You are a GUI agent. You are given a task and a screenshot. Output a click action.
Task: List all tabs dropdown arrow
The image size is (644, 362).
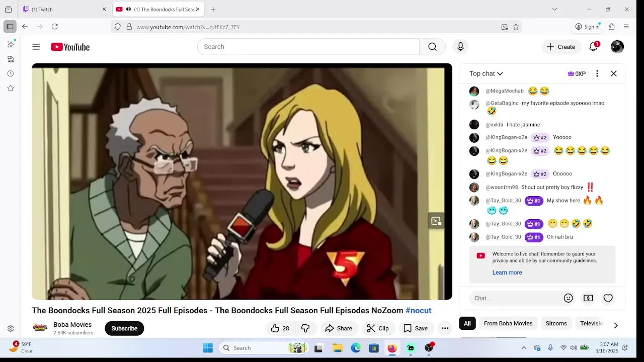(x=554, y=9)
